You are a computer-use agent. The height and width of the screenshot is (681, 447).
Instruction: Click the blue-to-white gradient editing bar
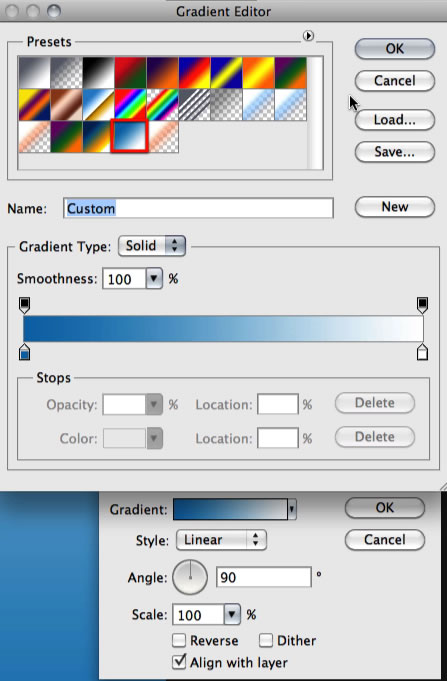point(223,329)
